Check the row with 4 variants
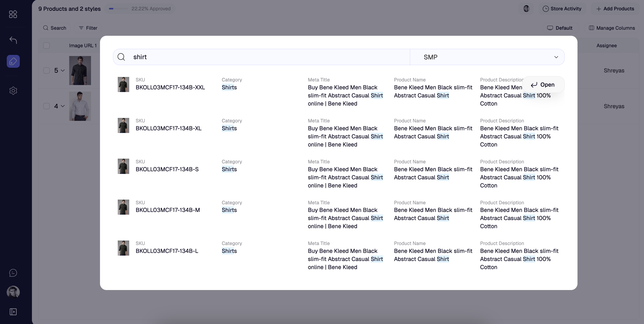This screenshot has width=644, height=324. coord(47,106)
